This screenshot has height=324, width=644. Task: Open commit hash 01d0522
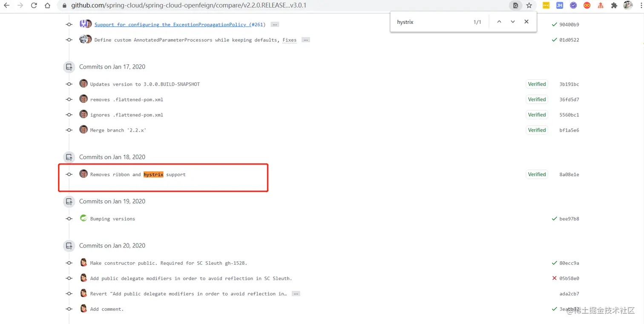coord(569,40)
